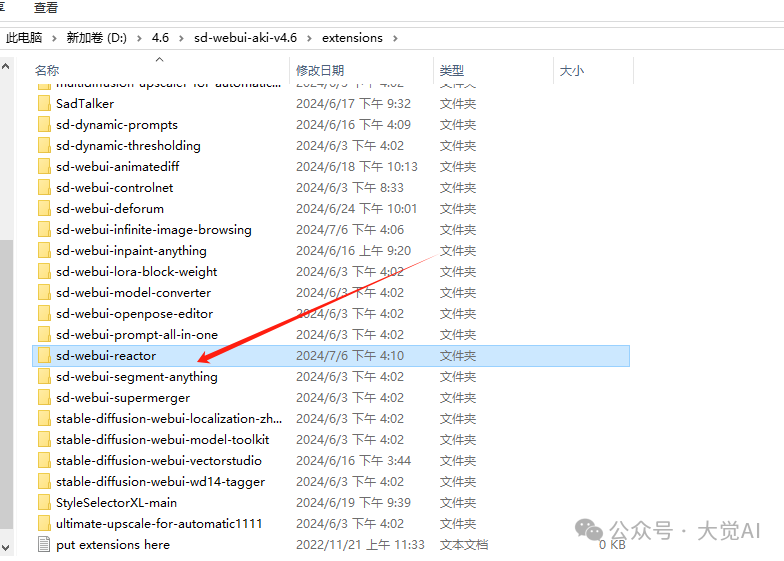The height and width of the screenshot is (561, 784).
Task: Click the sd-webui-animatediff folder name
Action: coord(118,166)
